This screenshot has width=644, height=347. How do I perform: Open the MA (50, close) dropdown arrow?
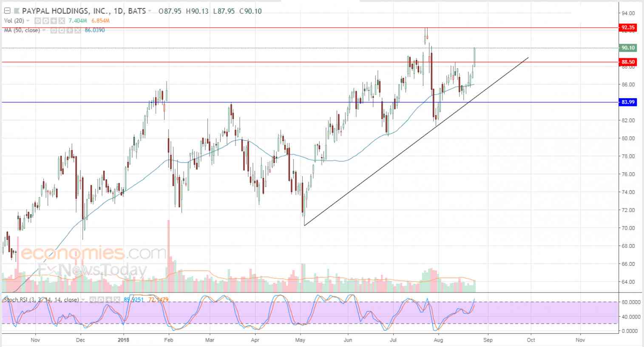[x=44, y=31]
